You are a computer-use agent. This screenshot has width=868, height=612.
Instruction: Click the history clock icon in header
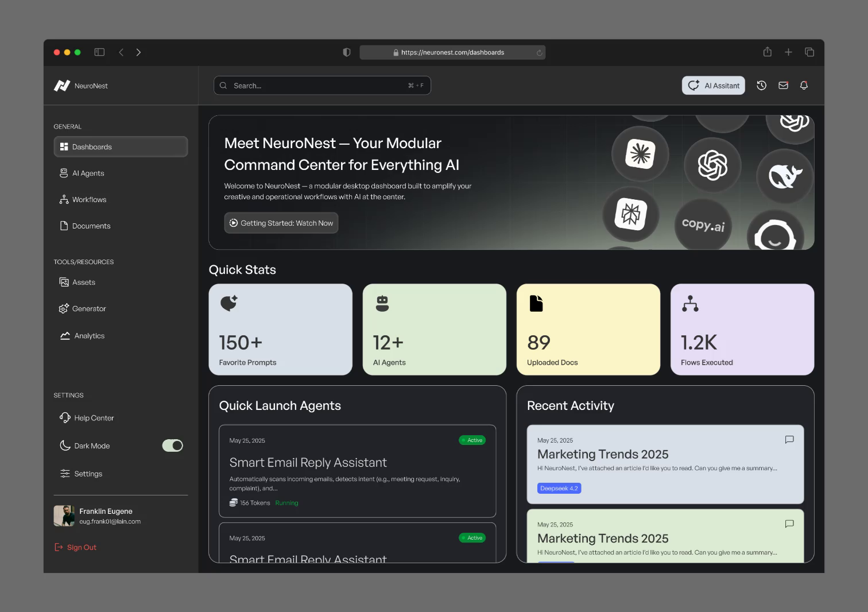pos(761,85)
